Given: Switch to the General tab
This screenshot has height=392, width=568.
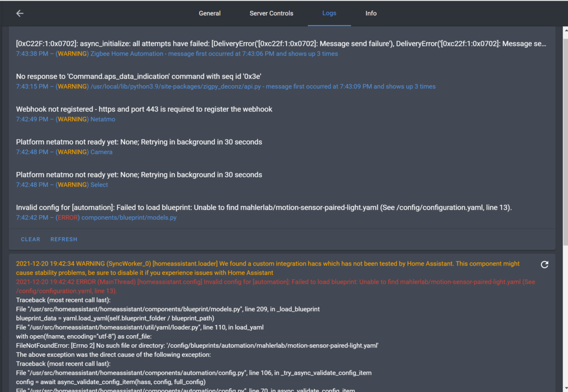Looking at the screenshot, I should tap(210, 13).
